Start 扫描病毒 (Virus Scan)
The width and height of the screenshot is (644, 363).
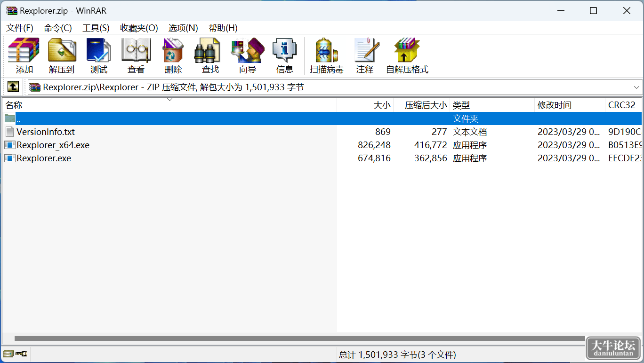(x=327, y=56)
